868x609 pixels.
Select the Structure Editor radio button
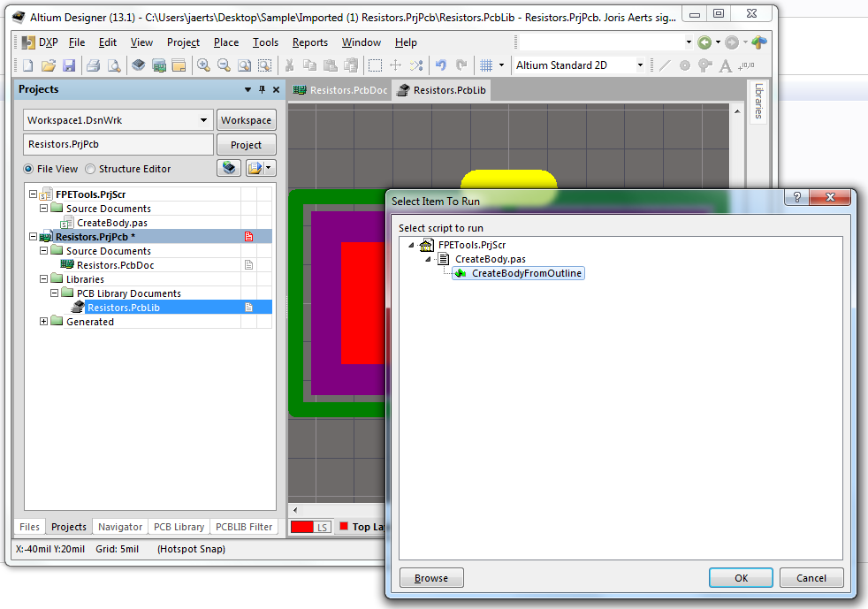90,168
